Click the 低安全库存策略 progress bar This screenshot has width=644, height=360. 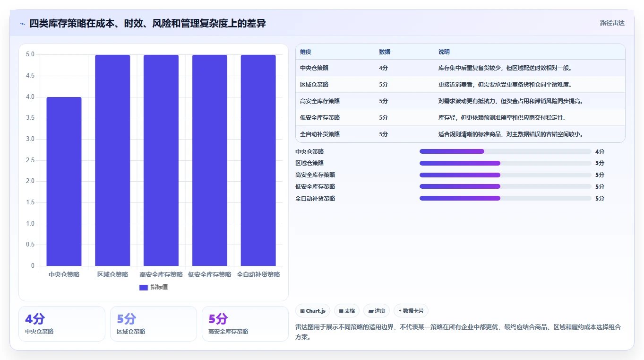pyautogui.click(x=506, y=187)
